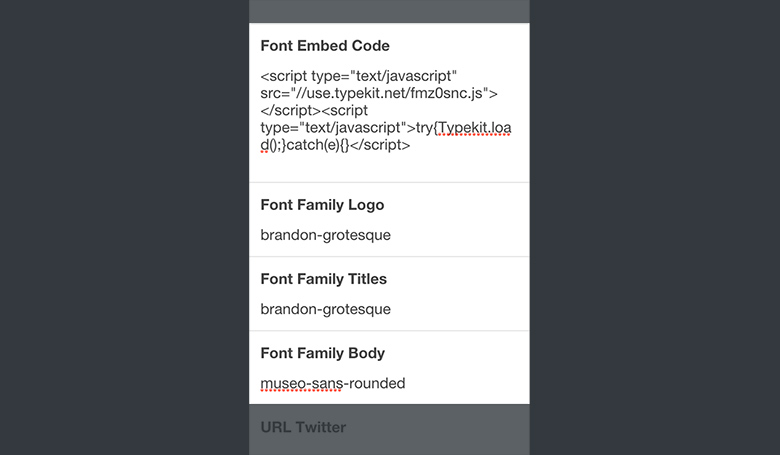Focus the Font Family Logo field
Viewport: 780px width, 455px height.
325,235
